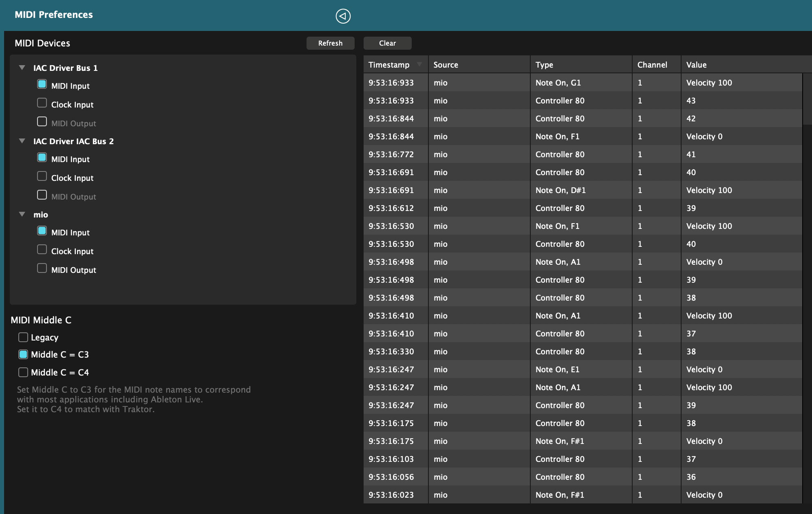Enable Clock Input under mio
Screen dimensions: 812x514
point(42,250)
